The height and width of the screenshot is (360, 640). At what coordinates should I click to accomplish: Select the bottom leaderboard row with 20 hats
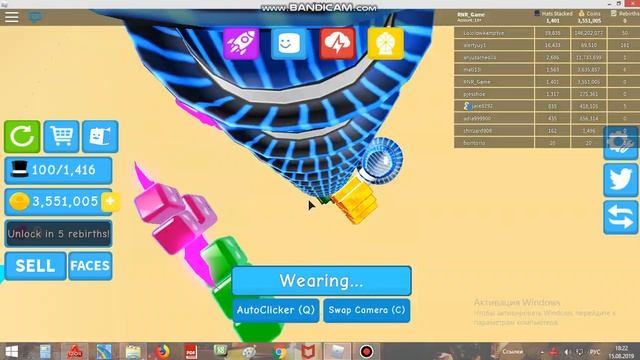547,143
